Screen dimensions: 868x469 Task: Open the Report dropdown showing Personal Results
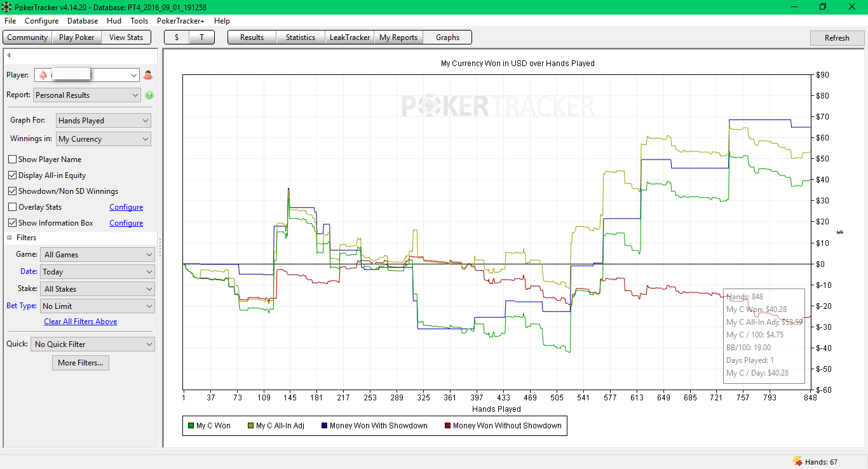tap(86, 95)
